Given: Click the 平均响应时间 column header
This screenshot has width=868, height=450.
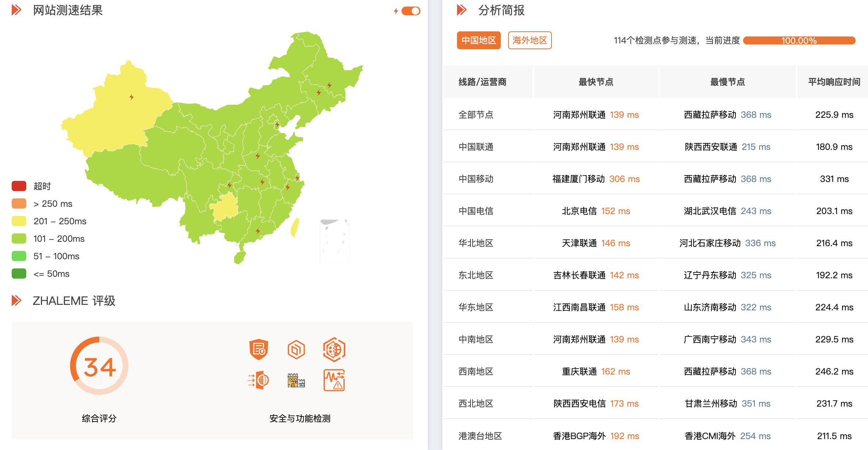Looking at the screenshot, I should (x=834, y=82).
